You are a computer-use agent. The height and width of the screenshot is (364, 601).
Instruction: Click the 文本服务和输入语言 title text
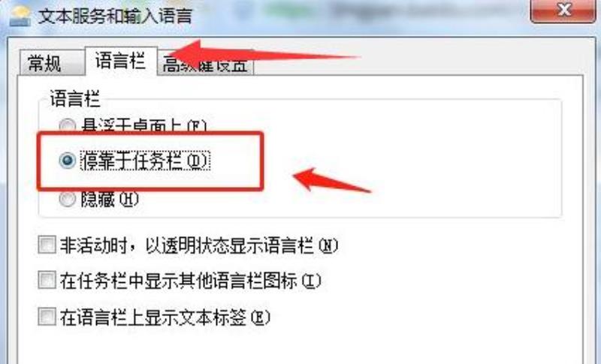pos(115,16)
